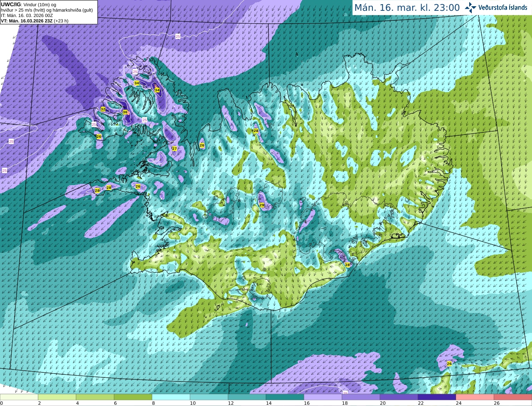This screenshot has width=532, height=406.
Task: Pick the 10–12 m/s light teal swatch
Action: (x=209, y=397)
